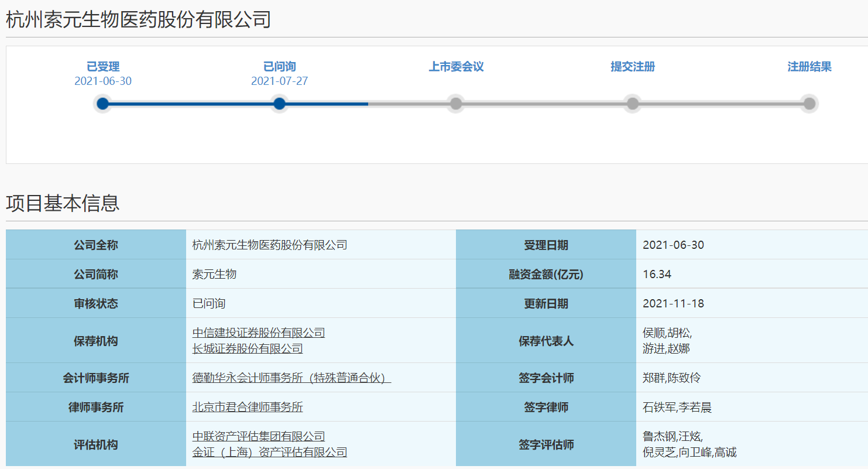Image resolution: width=868 pixels, height=469 pixels.
Task: Select the 提交注册 stage label
Action: [x=633, y=67]
